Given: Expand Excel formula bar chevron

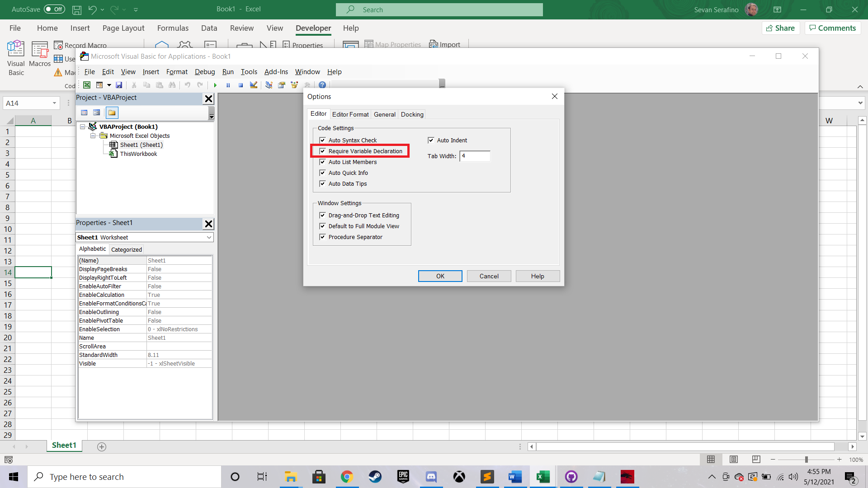Looking at the screenshot, I should (860, 103).
